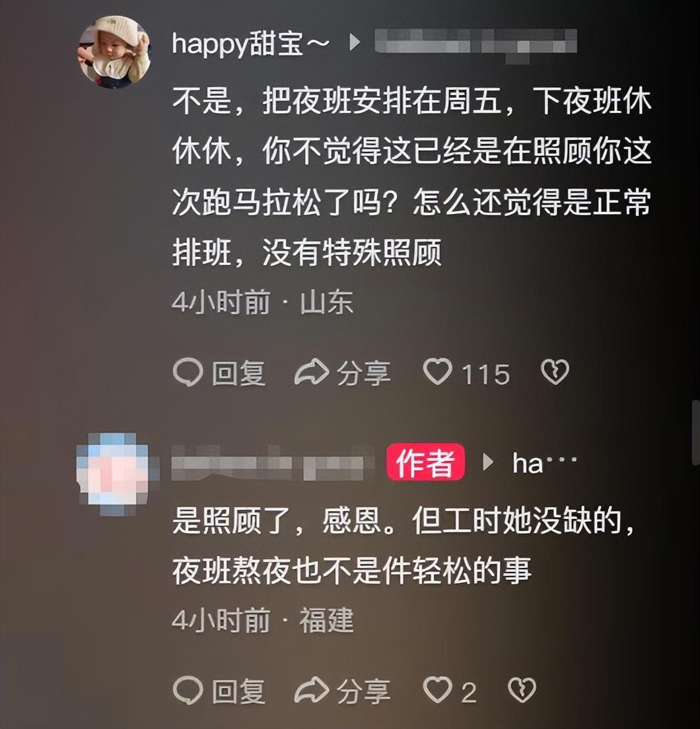Open blurred author username
700x729 pixels.
click(x=273, y=464)
